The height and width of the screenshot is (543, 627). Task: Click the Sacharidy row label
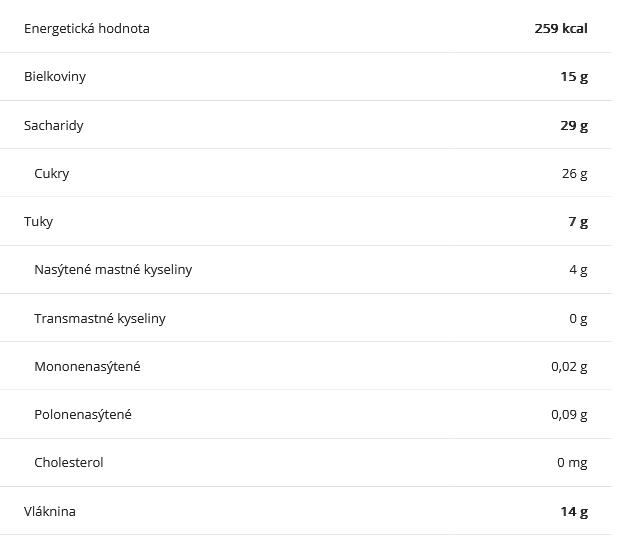point(54,125)
